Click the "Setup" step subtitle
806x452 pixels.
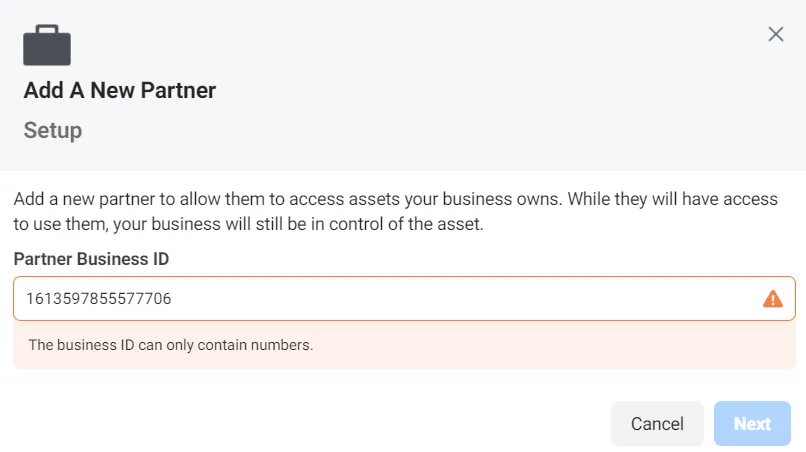[52, 131]
